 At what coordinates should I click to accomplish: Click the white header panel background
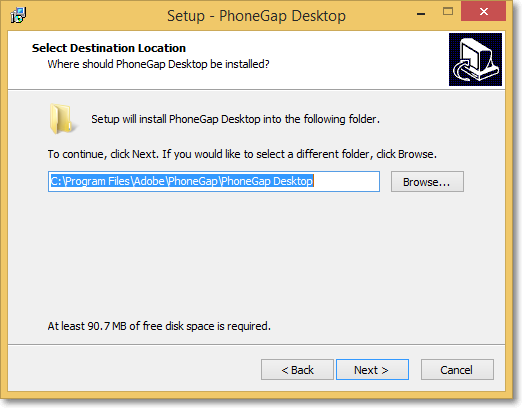point(350,60)
